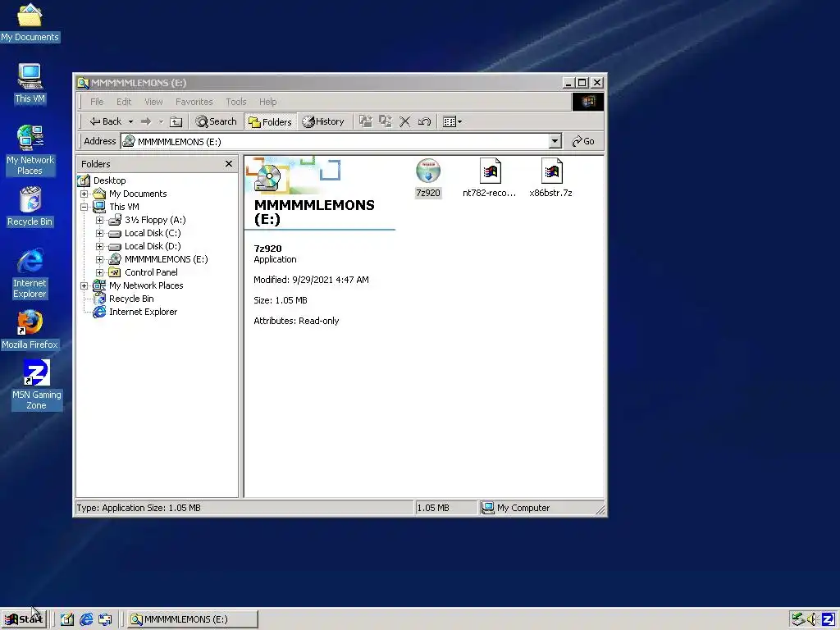Show the History pane
840x630 pixels.
323,121
